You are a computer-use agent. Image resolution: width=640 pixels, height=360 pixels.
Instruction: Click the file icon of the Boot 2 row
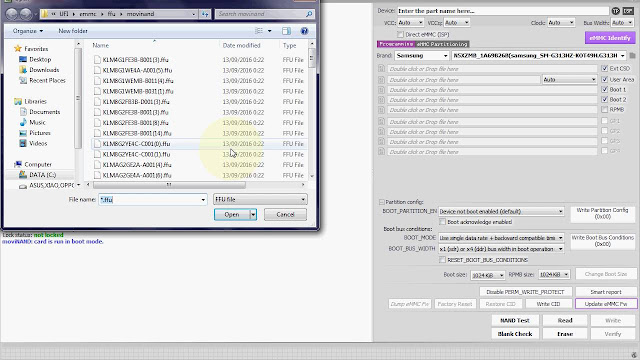tap(381, 100)
